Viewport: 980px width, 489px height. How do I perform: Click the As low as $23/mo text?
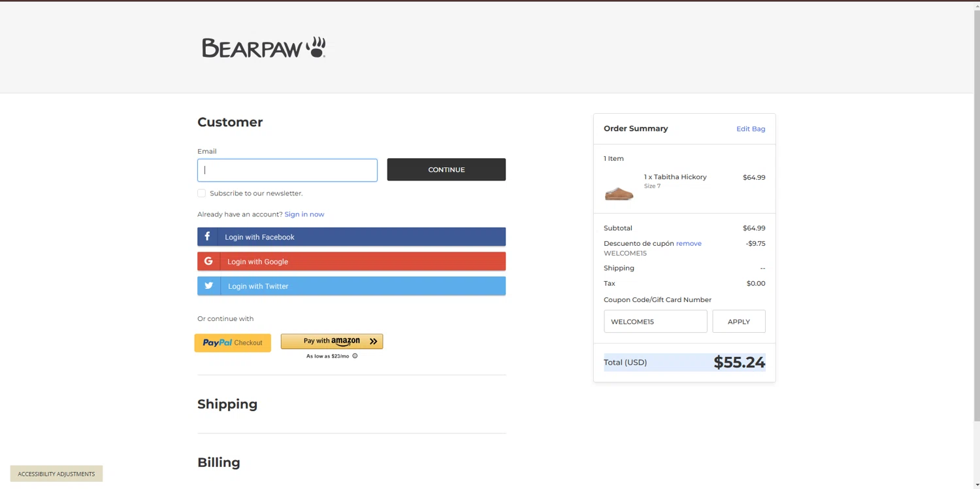327,356
